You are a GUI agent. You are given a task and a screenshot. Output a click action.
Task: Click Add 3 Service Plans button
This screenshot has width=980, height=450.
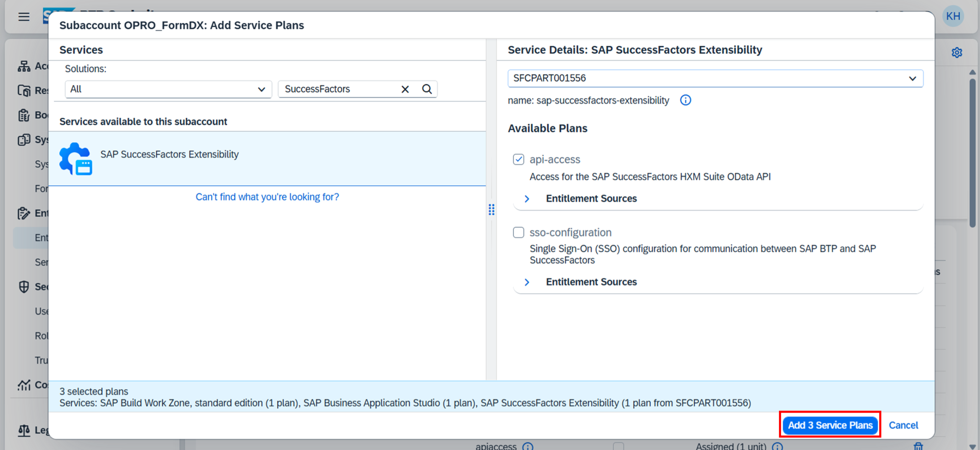(830, 425)
